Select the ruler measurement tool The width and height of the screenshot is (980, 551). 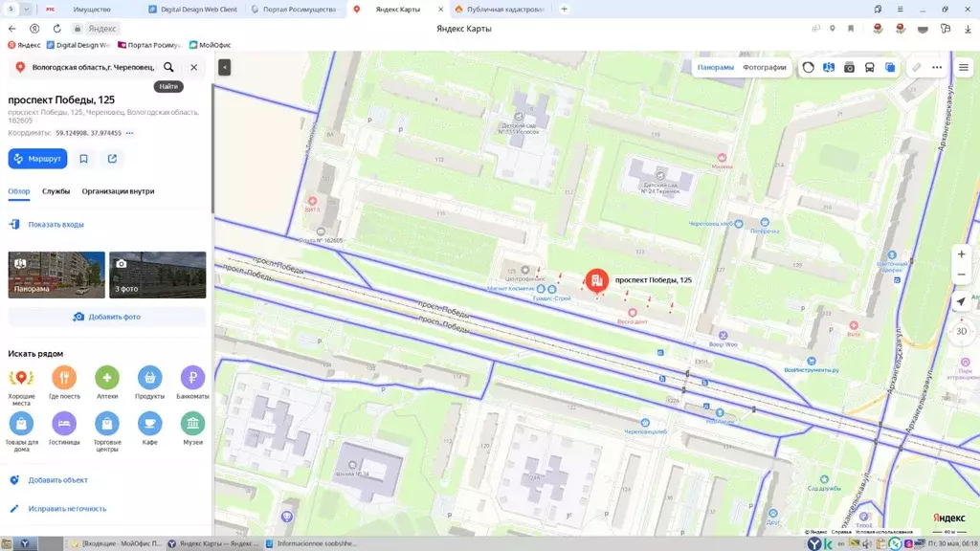point(916,68)
